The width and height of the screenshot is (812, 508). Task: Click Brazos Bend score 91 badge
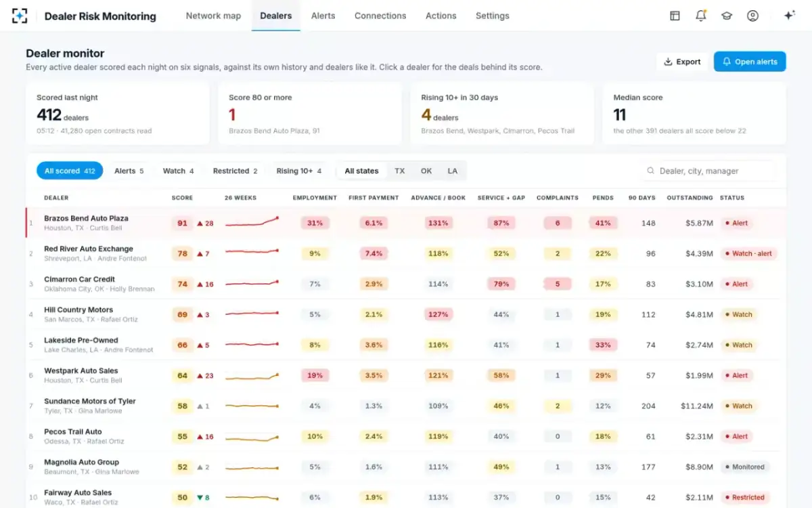tap(183, 223)
